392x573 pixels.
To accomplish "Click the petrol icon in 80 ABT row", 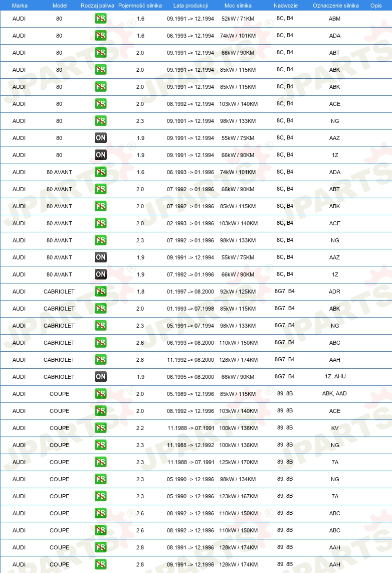I will [100, 53].
